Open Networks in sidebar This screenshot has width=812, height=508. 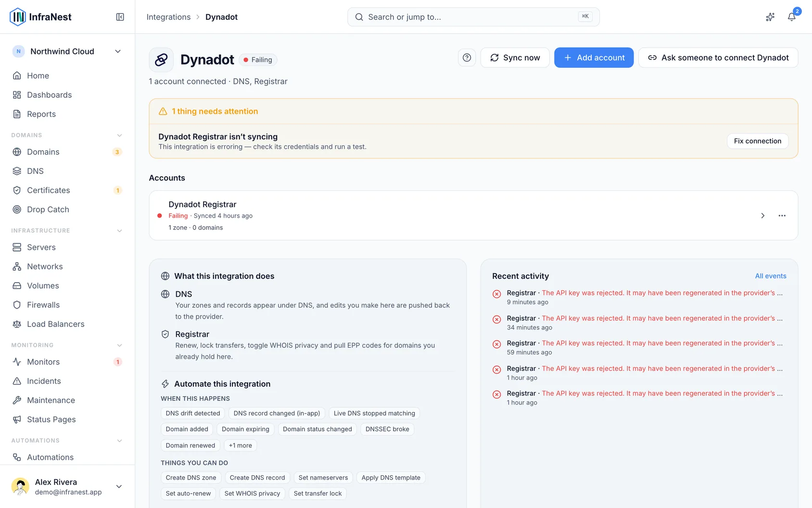click(x=67, y=266)
